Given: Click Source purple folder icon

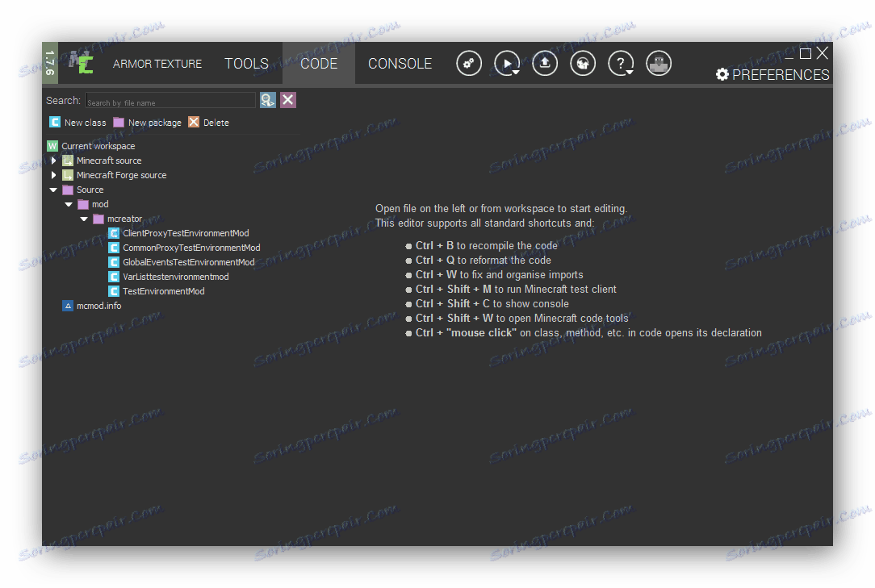Looking at the screenshot, I should coord(68,190).
